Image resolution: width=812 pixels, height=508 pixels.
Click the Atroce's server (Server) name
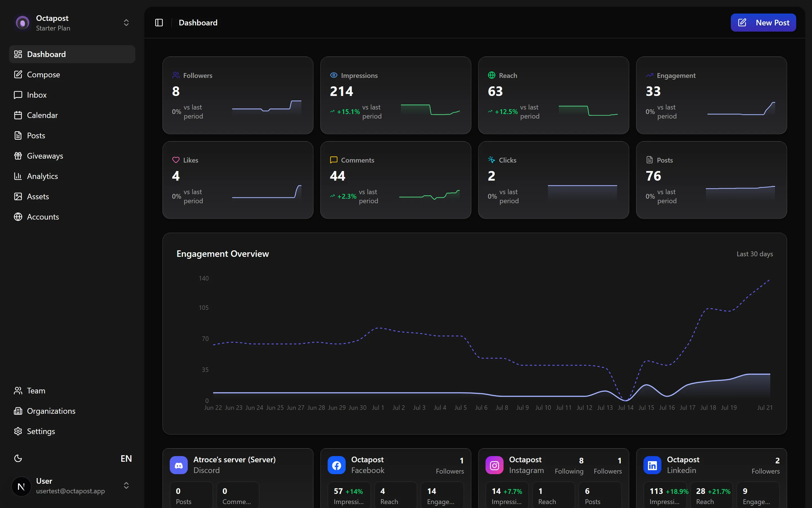tap(234, 459)
